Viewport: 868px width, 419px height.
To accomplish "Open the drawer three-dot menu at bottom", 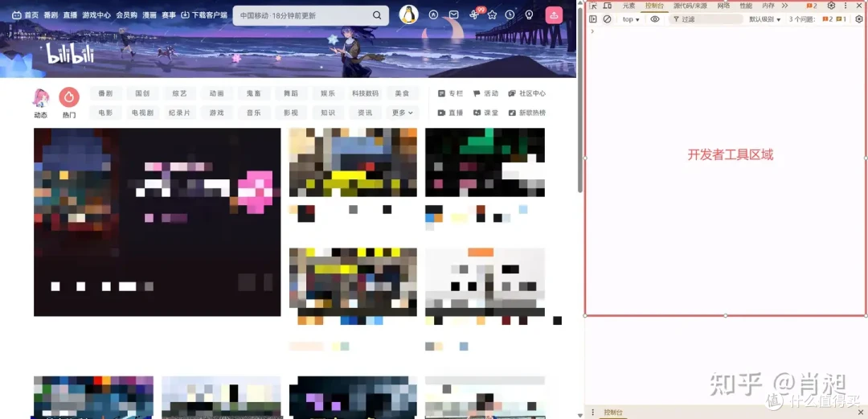I will pos(593,413).
